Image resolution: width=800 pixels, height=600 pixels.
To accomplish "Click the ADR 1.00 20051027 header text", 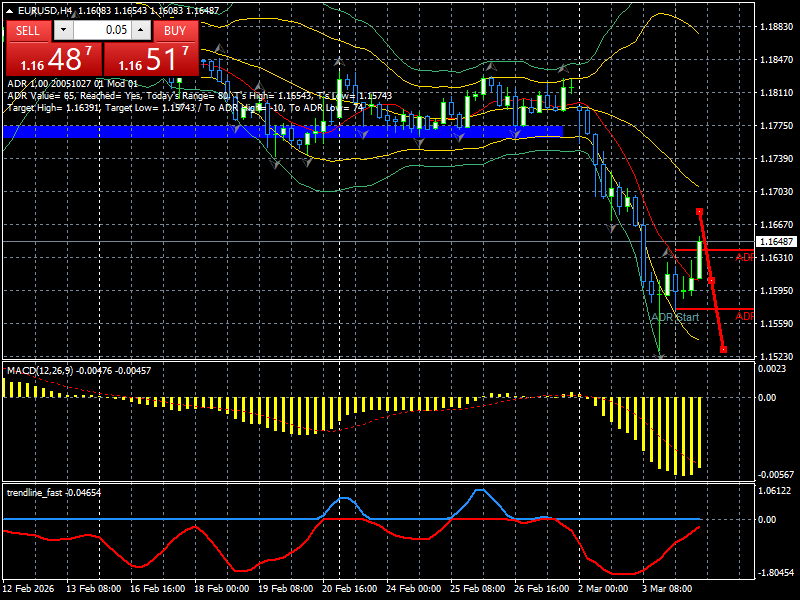I will click(72, 84).
